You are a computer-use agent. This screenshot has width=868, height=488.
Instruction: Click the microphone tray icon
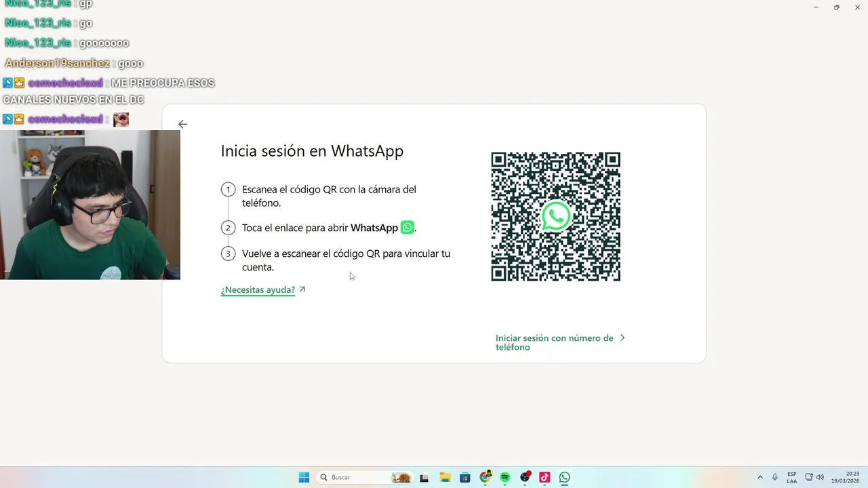pos(775,477)
